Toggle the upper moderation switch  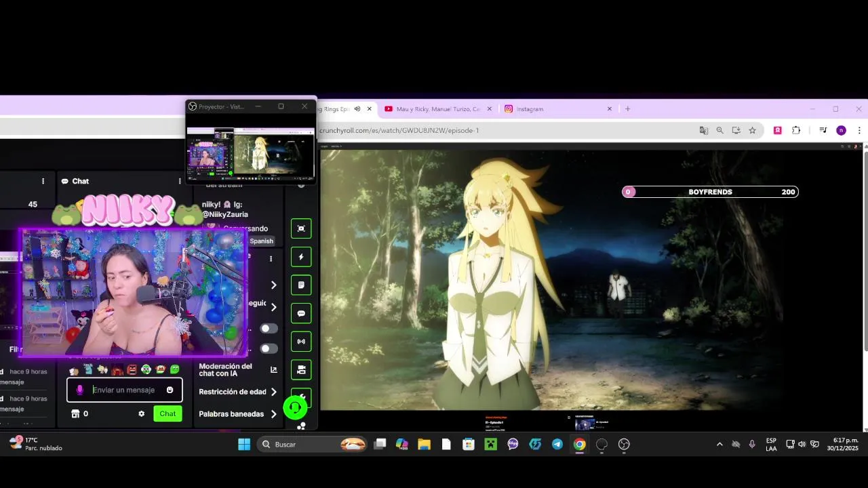tap(269, 329)
